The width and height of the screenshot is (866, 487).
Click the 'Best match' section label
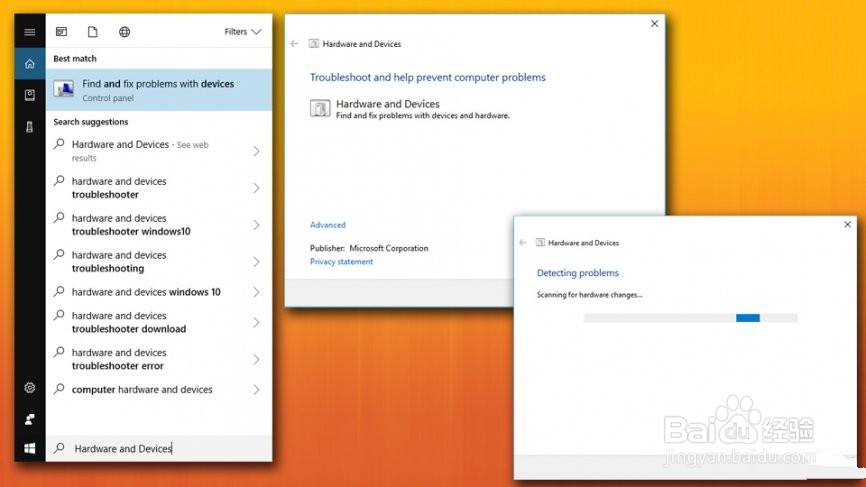(x=75, y=59)
